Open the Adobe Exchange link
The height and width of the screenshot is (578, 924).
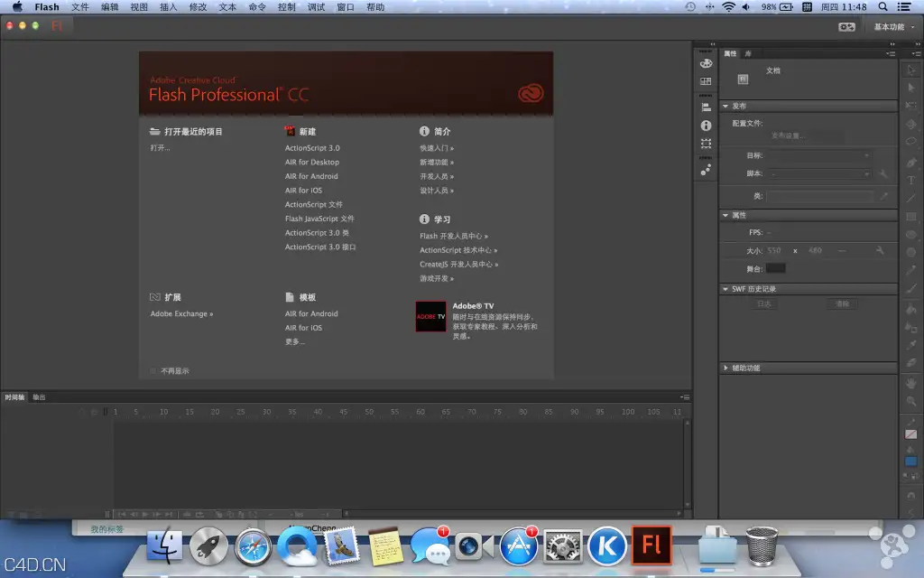(181, 313)
